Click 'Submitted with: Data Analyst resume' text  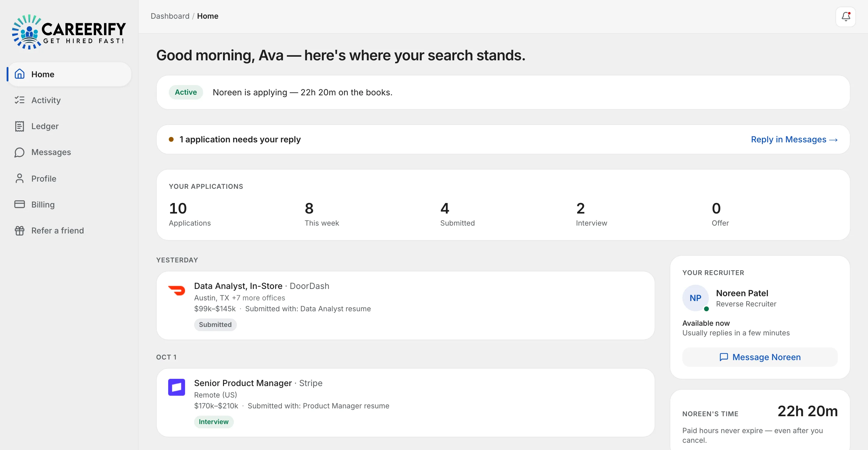coord(308,309)
